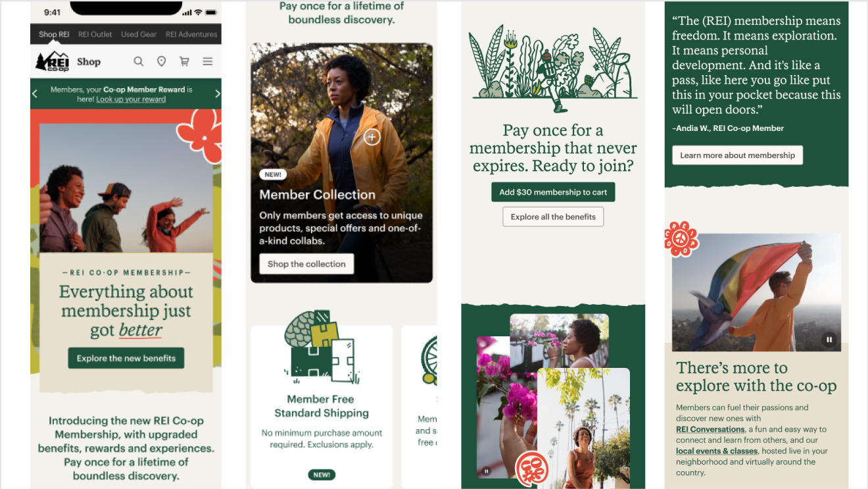Click Learn more about membership button
868x489 pixels.
click(x=737, y=155)
